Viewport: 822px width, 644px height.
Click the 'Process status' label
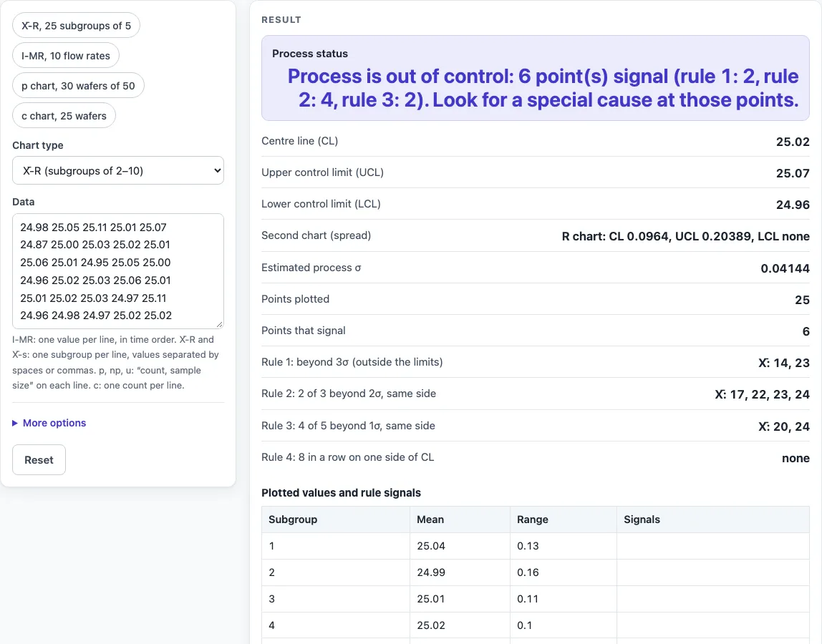(x=310, y=54)
